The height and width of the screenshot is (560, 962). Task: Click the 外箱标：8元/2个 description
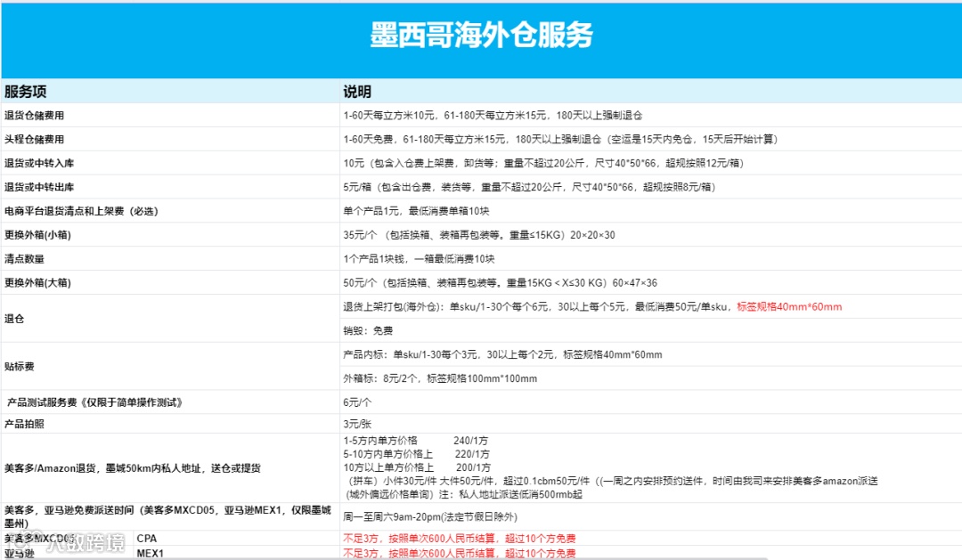[440, 378]
